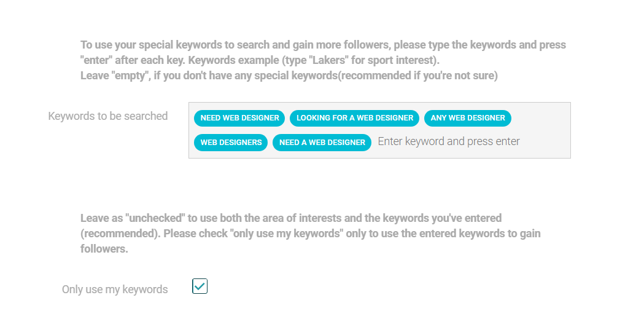The width and height of the screenshot is (644, 319).
Task: Click the 'Only use my keywords' label
Action: point(115,289)
